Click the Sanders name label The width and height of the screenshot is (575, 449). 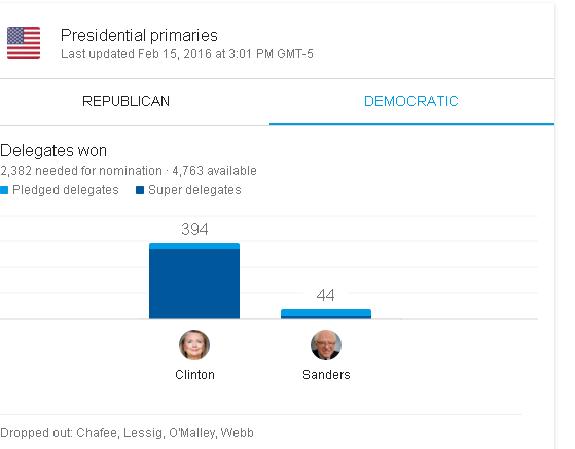[x=326, y=375]
